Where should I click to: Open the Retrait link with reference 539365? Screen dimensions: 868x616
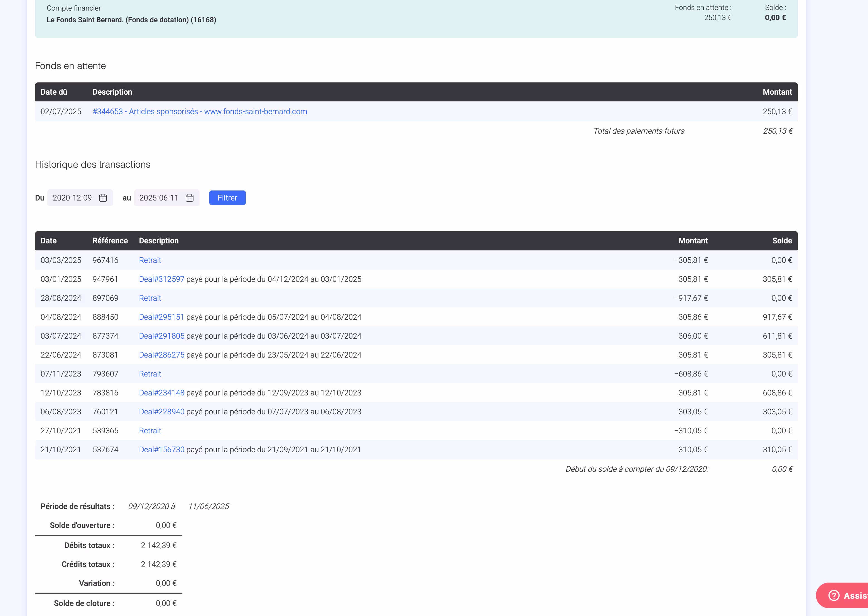150,431
